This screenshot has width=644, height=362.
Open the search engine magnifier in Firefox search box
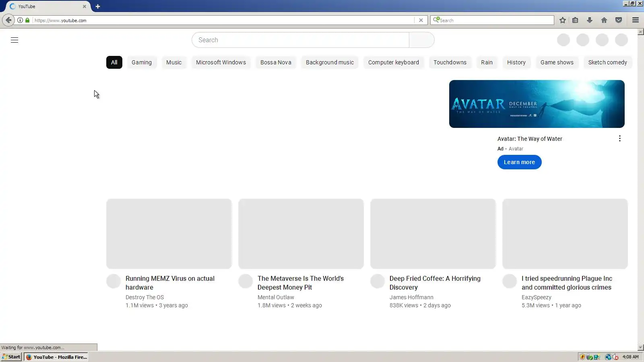pos(436,20)
